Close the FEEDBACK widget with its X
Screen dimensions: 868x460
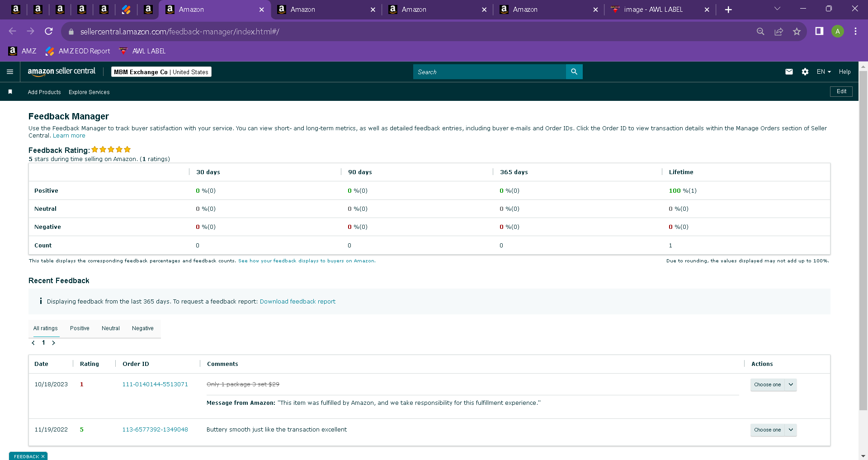43,456
